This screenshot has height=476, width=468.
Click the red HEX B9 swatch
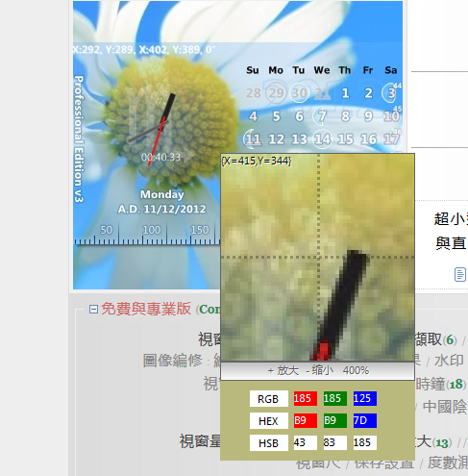(x=306, y=420)
